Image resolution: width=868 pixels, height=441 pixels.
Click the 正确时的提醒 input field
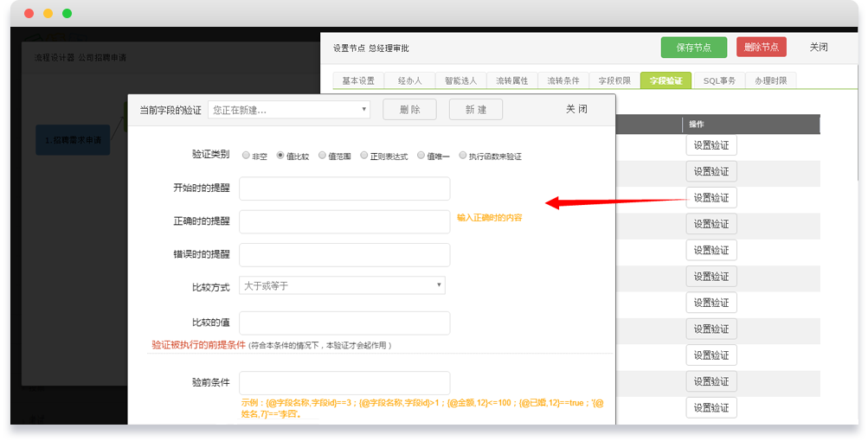(x=344, y=221)
